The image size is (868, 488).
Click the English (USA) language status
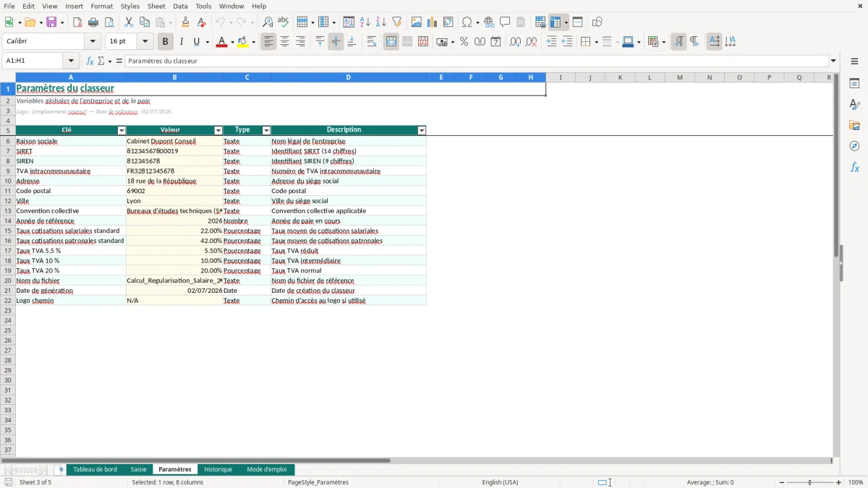tap(501, 482)
